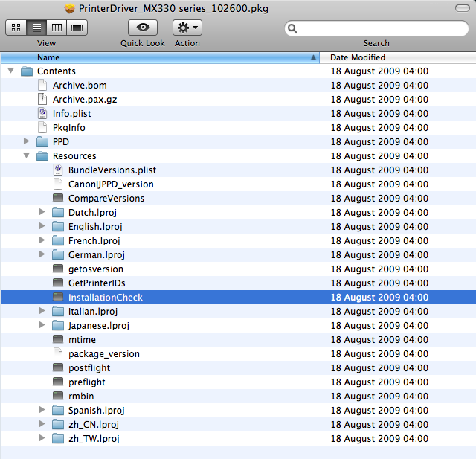Expand the French.lproj folder
The height and width of the screenshot is (459, 476).
42,240
